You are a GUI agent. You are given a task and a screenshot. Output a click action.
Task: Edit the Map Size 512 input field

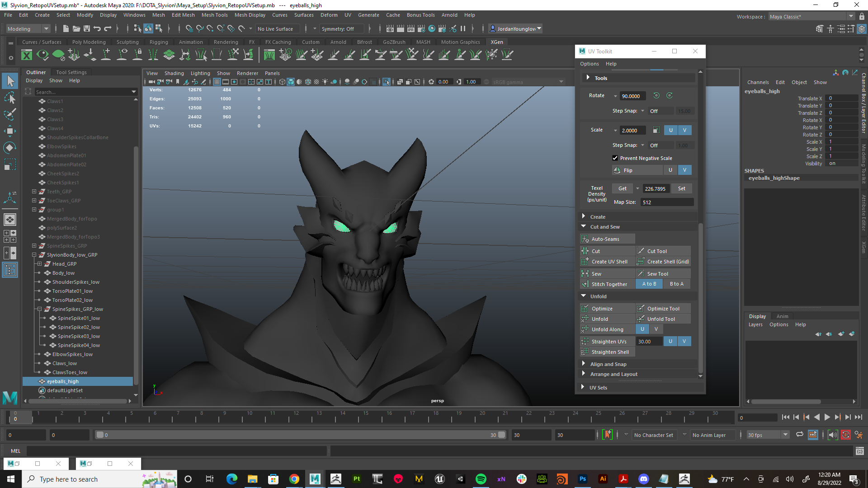(x=665, y=202)
